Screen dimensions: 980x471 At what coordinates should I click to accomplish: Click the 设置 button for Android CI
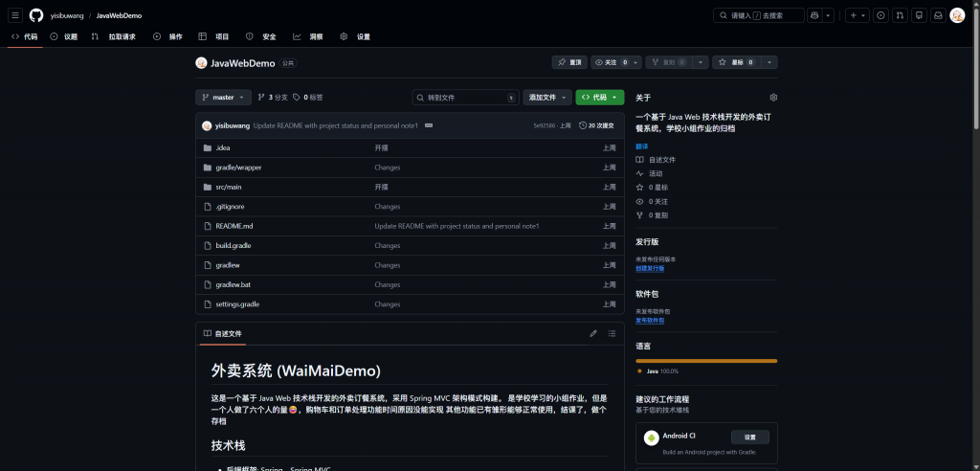749,437
